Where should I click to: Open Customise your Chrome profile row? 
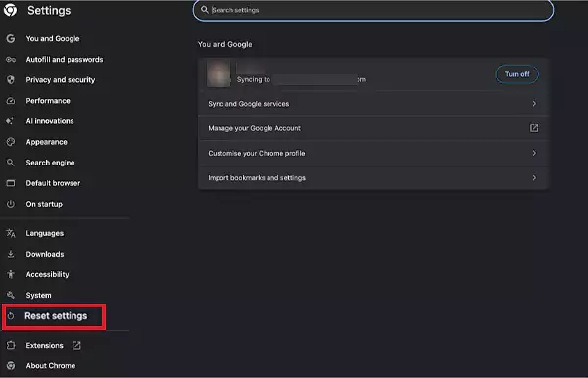click(x=373, y=153)
